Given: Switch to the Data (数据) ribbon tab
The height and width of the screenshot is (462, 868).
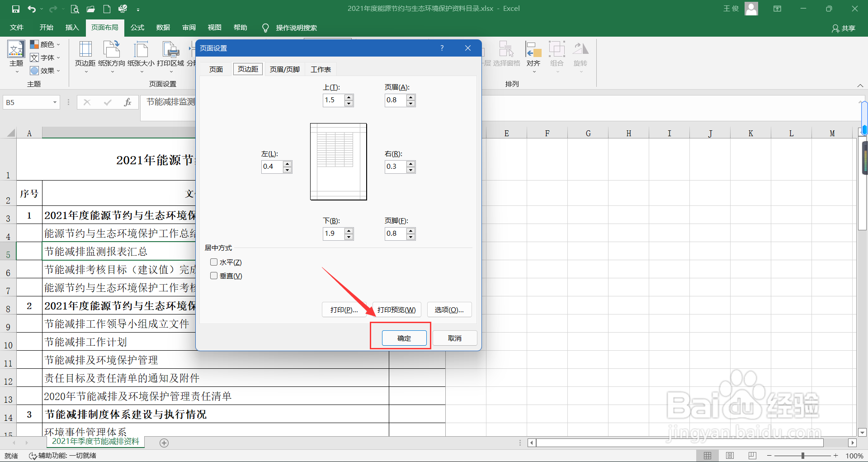Looking at the screenshot, I should (x=163, y=28).
